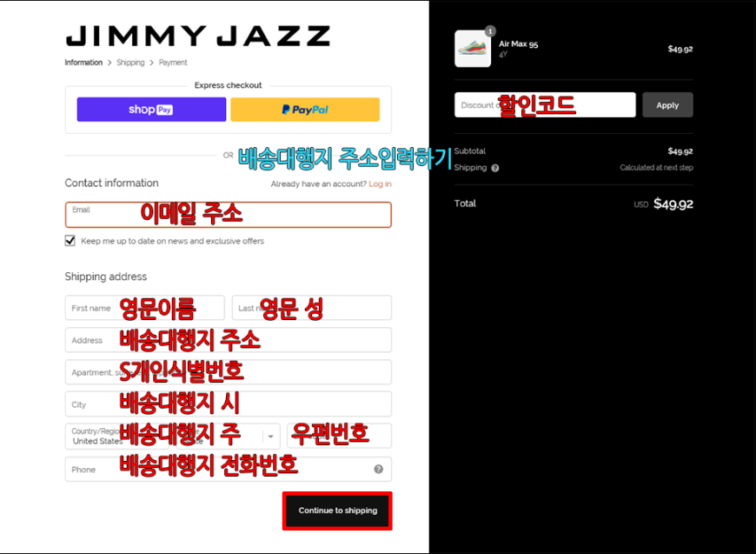Apply the discount code
Viewport: 756px width, 554px height.
667,104
